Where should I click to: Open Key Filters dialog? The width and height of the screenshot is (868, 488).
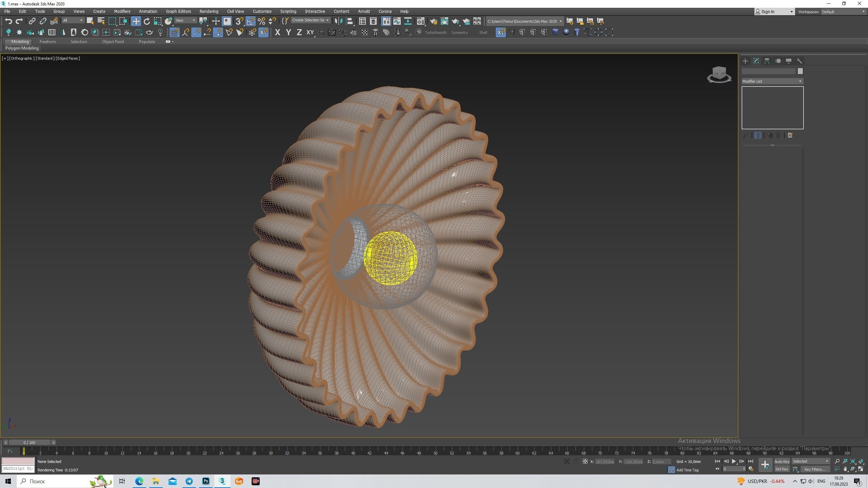click(815, 469)
